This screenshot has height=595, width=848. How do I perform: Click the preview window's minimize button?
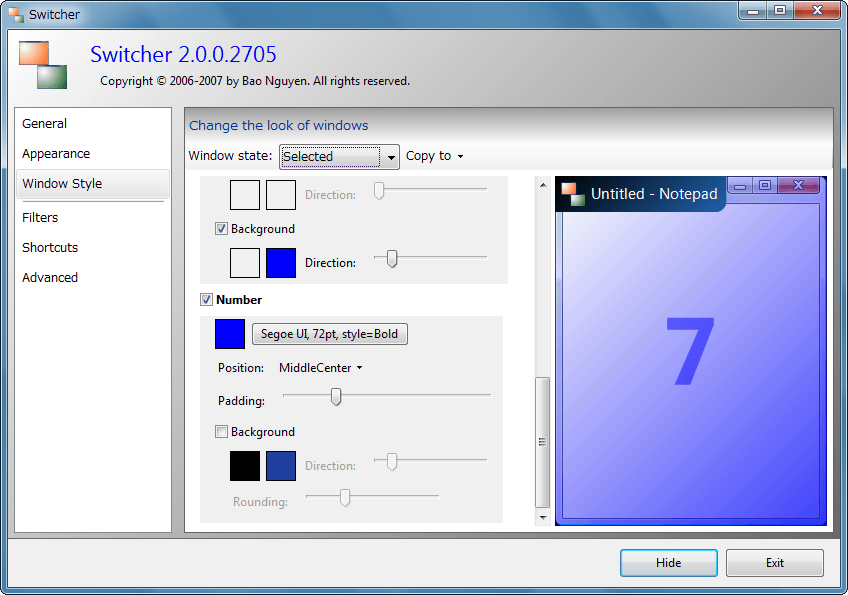pos(740,185)
